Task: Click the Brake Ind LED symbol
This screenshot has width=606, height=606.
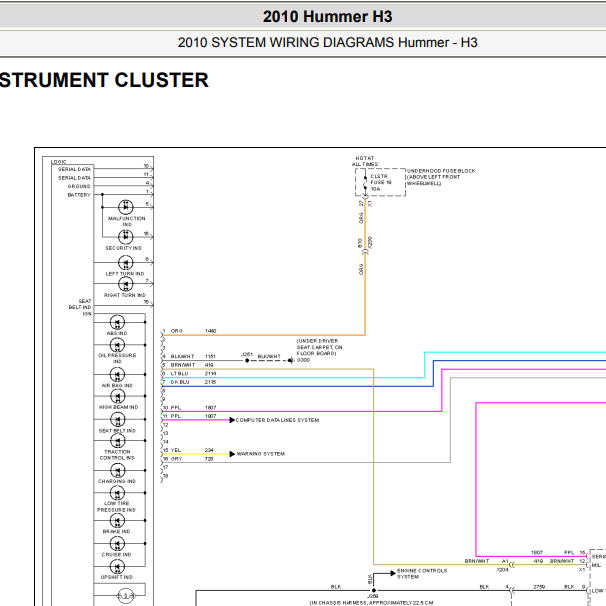Action: pyautogui.click(x=117, y=521)
